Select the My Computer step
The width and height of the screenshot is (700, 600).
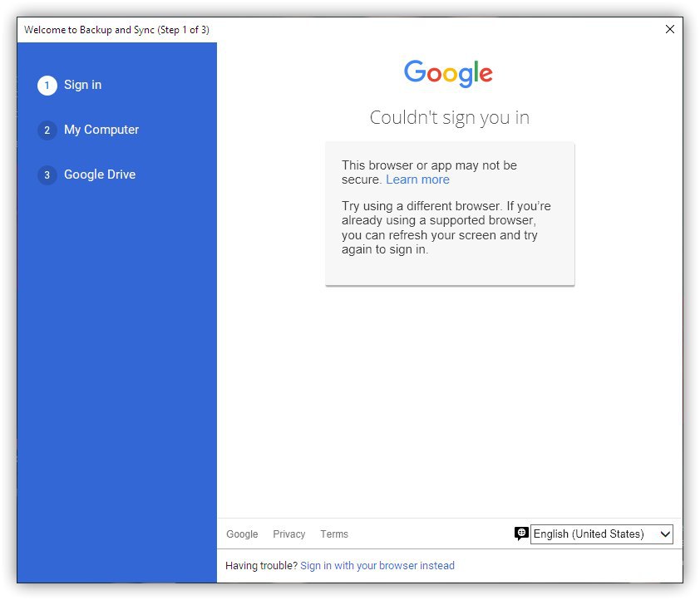click(x=101, y=130)
